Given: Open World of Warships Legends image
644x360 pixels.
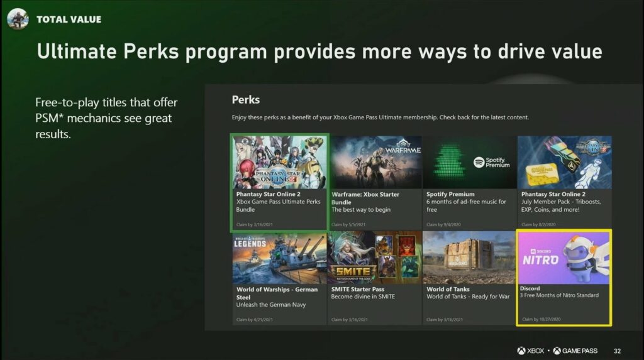Looking at the screenshot, I should (x=280, y=258).
